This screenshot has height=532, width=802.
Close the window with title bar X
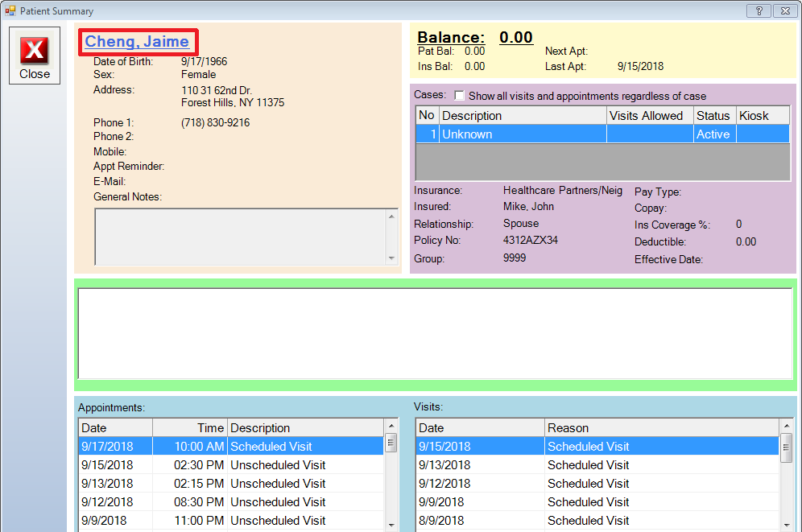pyautogui.click(x=785, y=10)
